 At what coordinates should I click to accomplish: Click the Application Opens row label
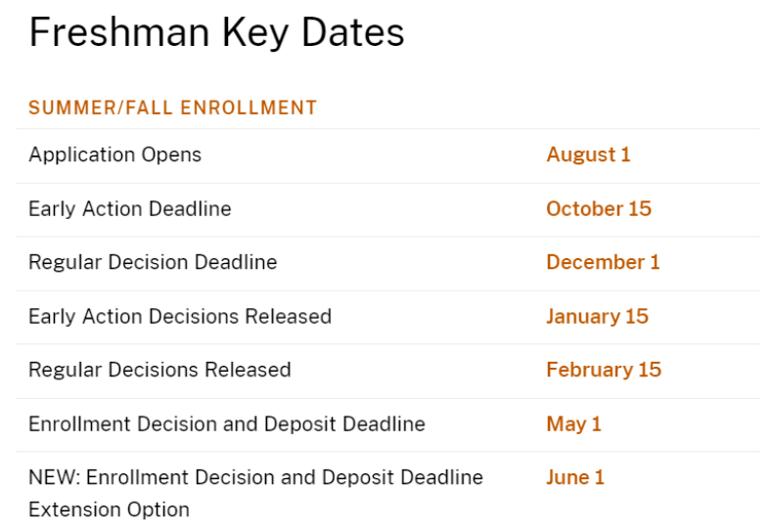pyautogui.click(x=114, y=155)
